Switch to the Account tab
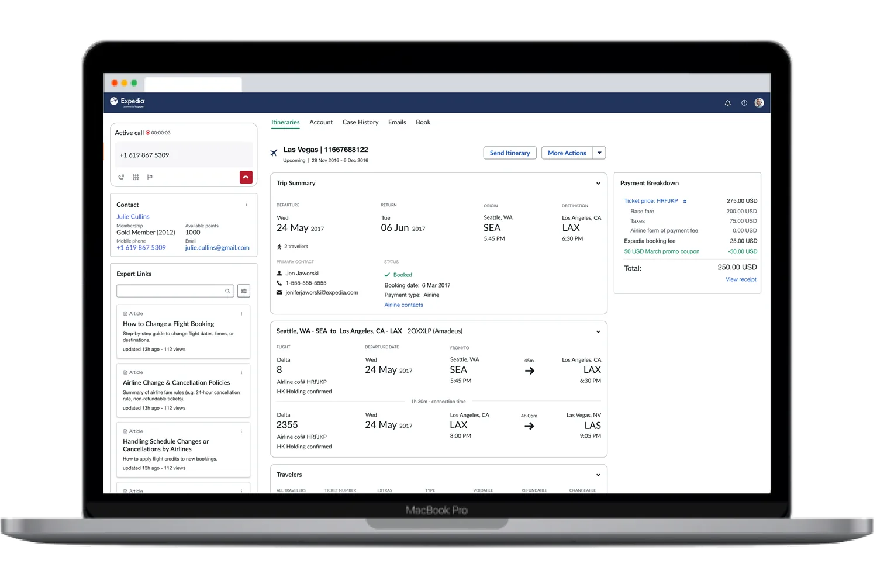This screenshot has height=588, width=877. coord(321,122)
